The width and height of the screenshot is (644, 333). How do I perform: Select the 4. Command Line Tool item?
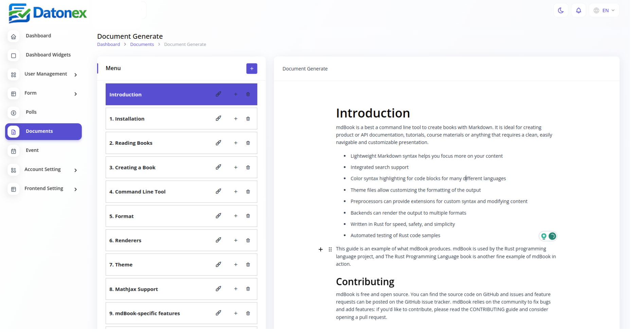[x=137, y=192]
